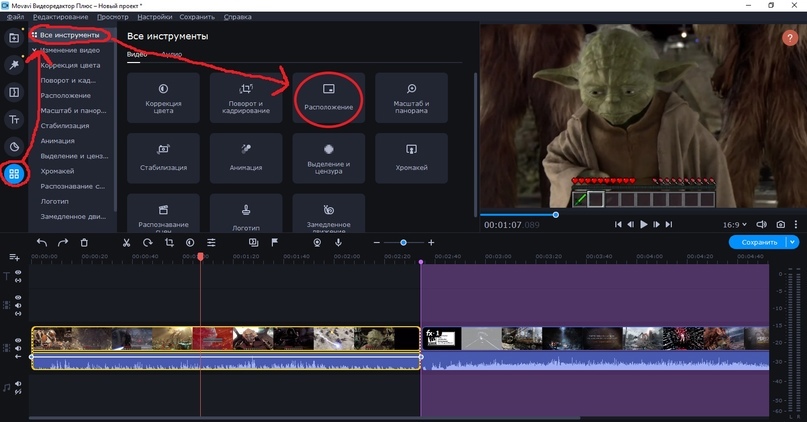807x422 pixels.
Task: Toggle visibility of the overlay track
Action: point(18,297)
